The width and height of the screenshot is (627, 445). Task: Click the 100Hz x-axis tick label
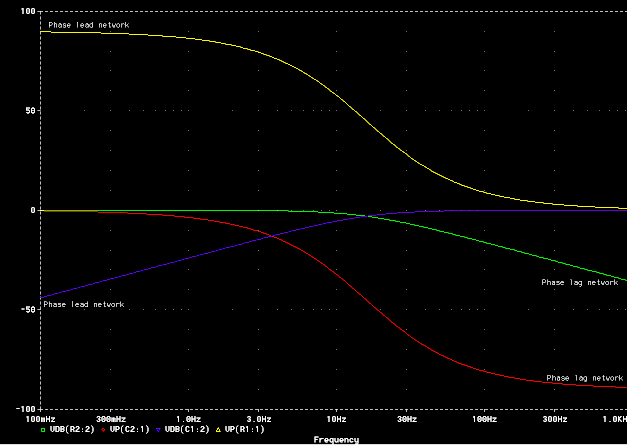click(484, 418)
